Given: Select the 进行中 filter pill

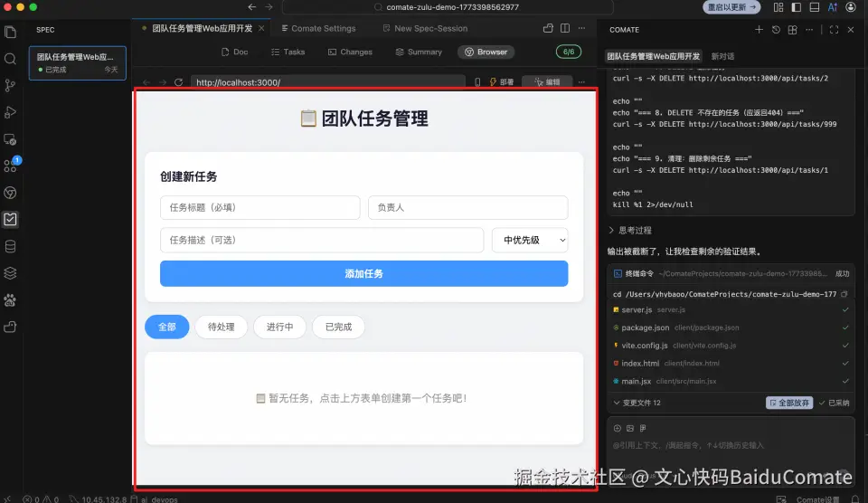Looking at the screenshot, I should [279, 327].
